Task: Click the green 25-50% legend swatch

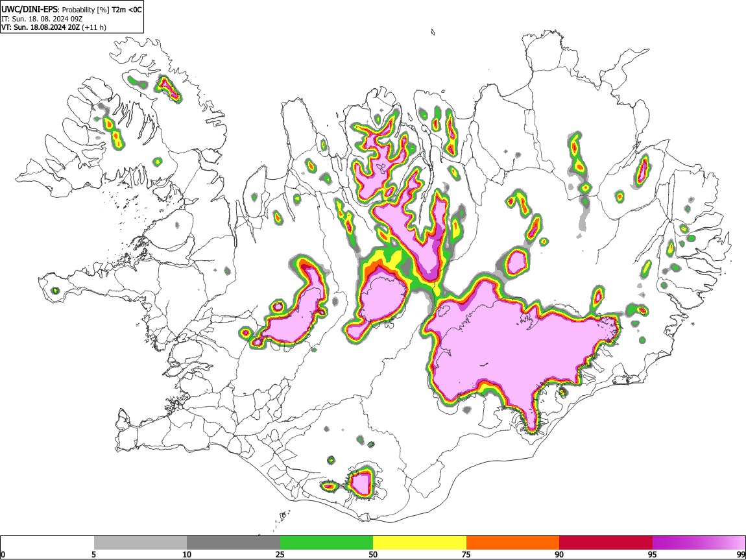Action: 326,543
